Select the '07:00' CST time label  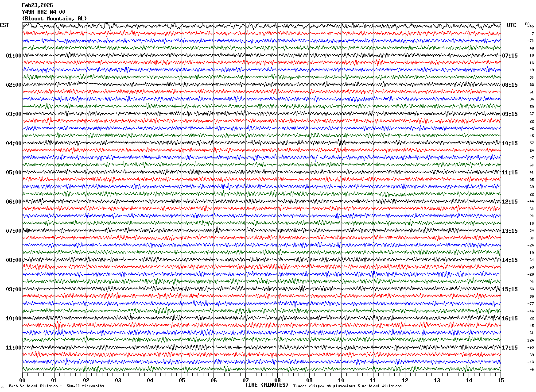tap(14, 231)
